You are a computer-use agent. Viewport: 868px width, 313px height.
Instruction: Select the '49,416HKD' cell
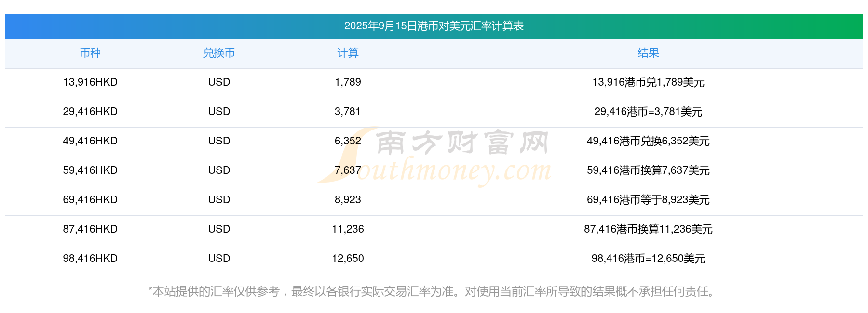[x=90, y=141]
